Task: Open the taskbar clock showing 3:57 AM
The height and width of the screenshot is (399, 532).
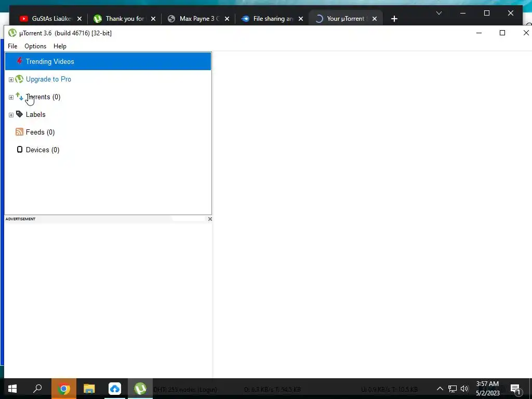Action: [x=487, y=389]
